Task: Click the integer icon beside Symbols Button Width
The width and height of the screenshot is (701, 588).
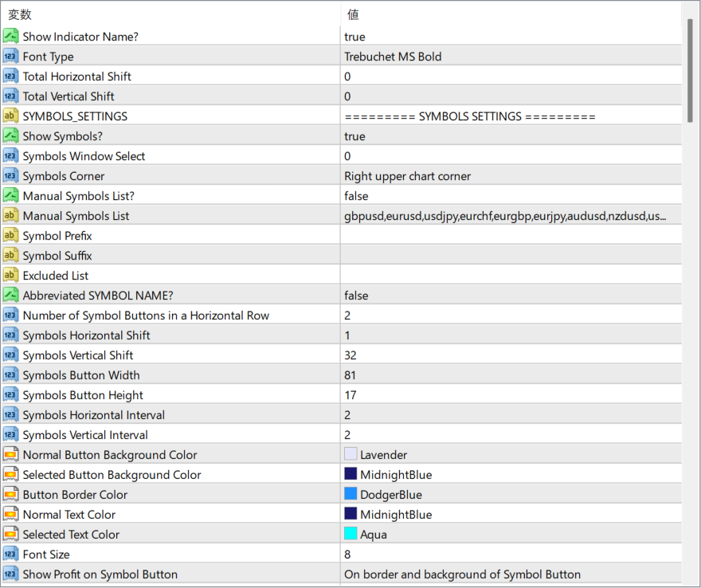Action: tap(10, 375)
